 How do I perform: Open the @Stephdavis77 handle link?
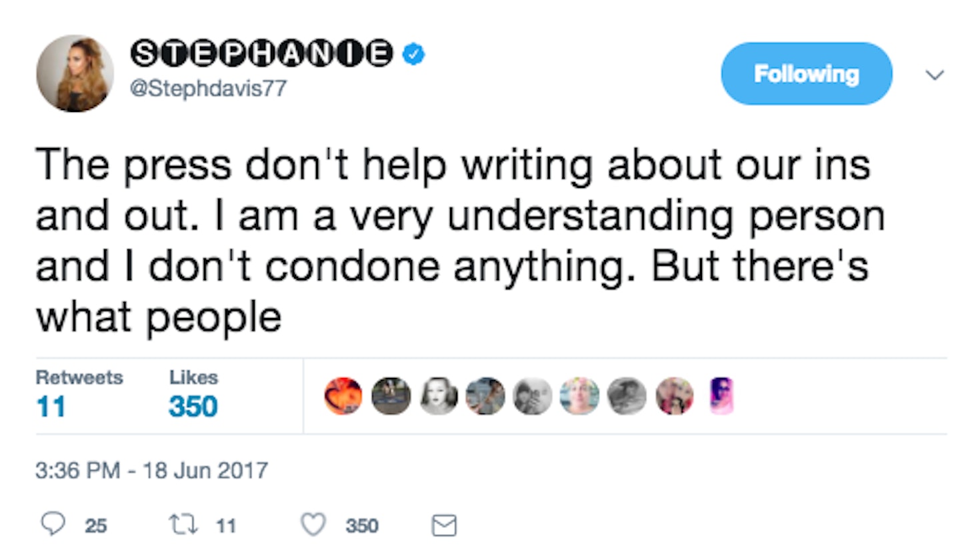click(x=208, y=88)
